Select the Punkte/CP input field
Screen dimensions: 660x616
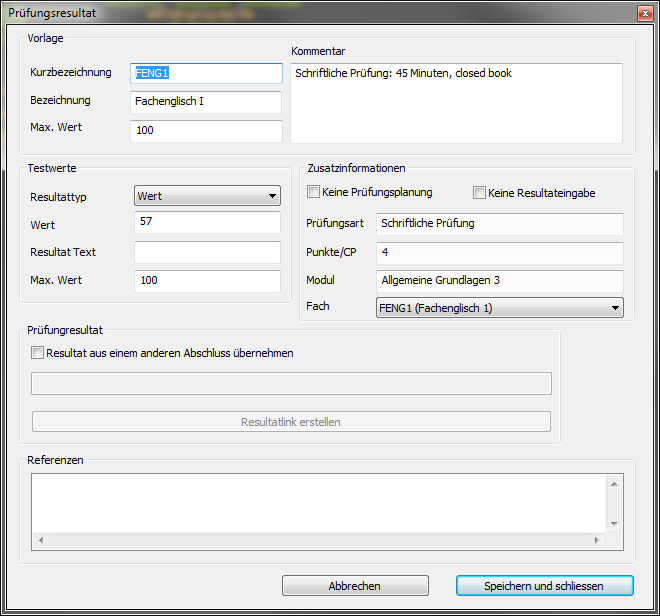[499, 253]
